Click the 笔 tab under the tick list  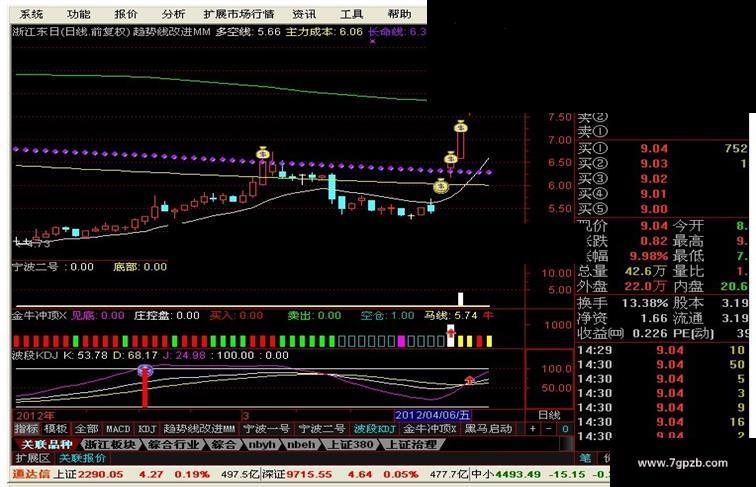pos(585,458)
